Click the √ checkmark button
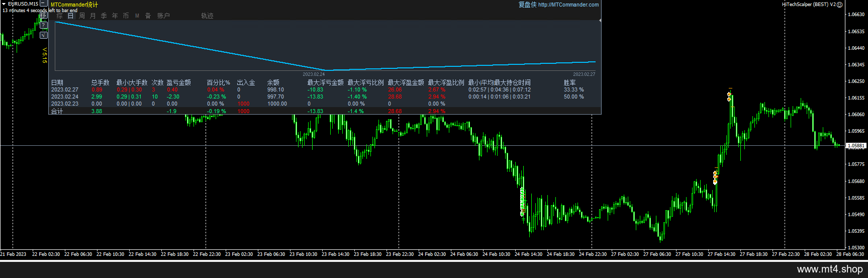Viewport: 868px width, 278px height. (x=44, y=35)
